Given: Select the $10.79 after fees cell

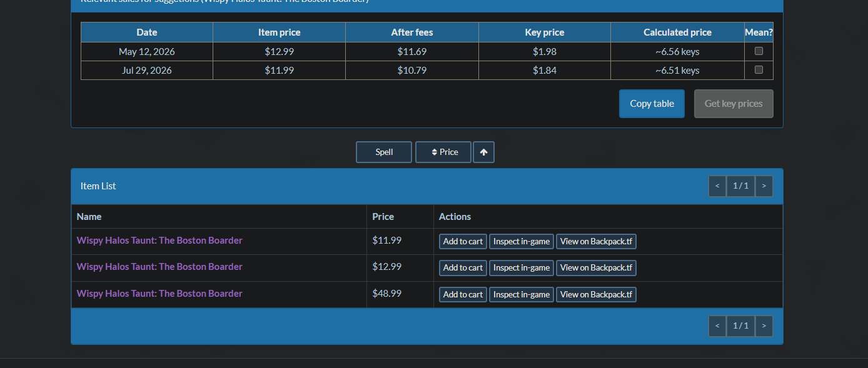Looking at the screenshot, I should (x=412, y=70).
